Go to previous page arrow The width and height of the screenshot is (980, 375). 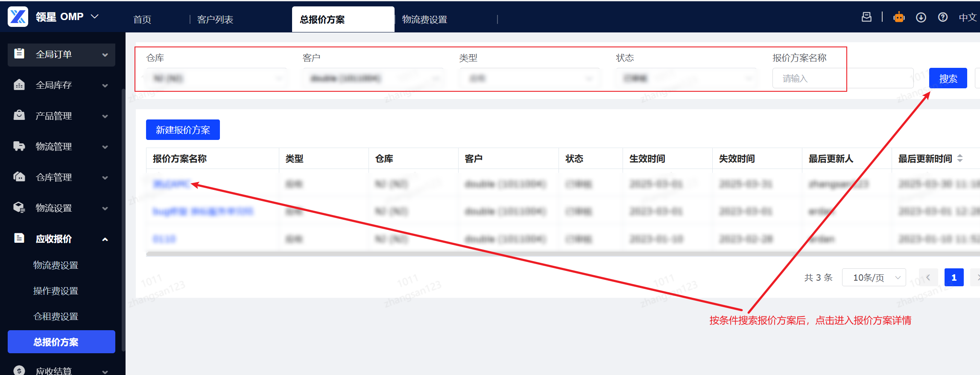(x=928, y=277)
